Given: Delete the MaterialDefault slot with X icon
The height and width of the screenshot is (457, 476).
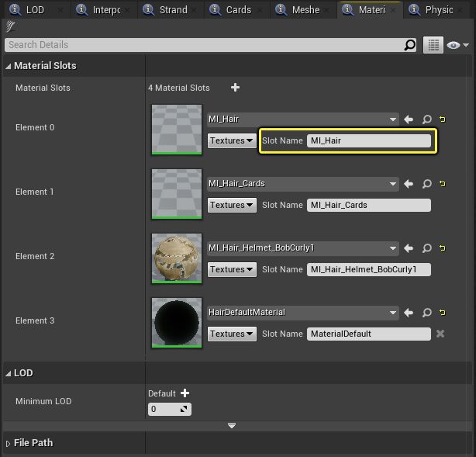Looking at the screenshot, I should [440, 334].
